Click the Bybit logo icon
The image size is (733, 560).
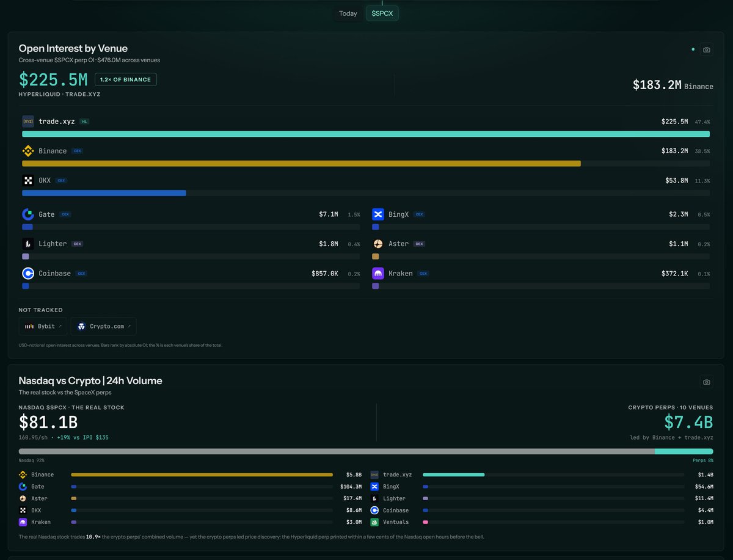point(29,327)
